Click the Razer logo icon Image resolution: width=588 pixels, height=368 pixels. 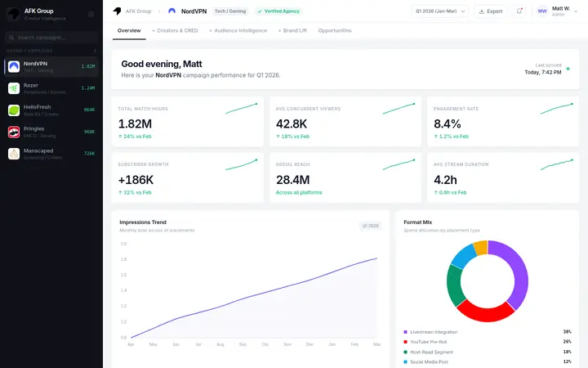pos(14,88)
